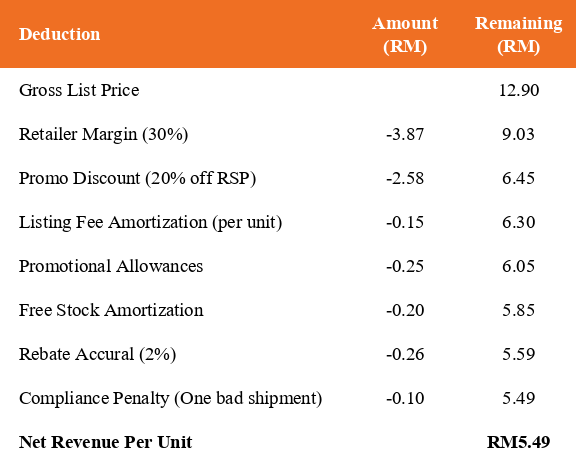
Task: Click the Deduction column header
Action: coord(60,34)
